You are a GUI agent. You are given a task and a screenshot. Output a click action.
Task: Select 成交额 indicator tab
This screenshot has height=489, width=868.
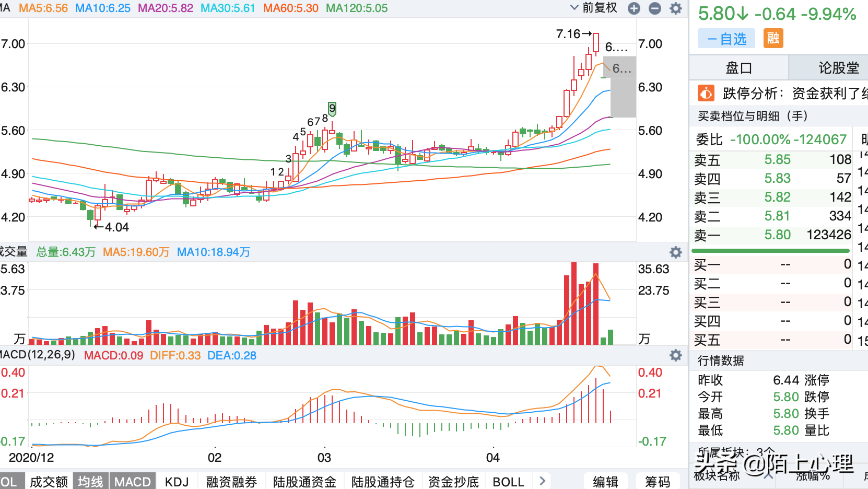tap(49, 481)
